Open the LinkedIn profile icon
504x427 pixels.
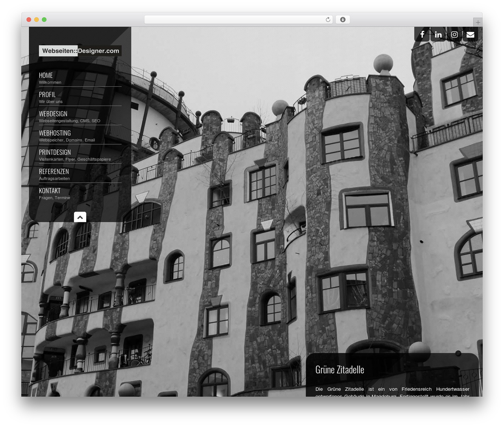tap(438, 34)
